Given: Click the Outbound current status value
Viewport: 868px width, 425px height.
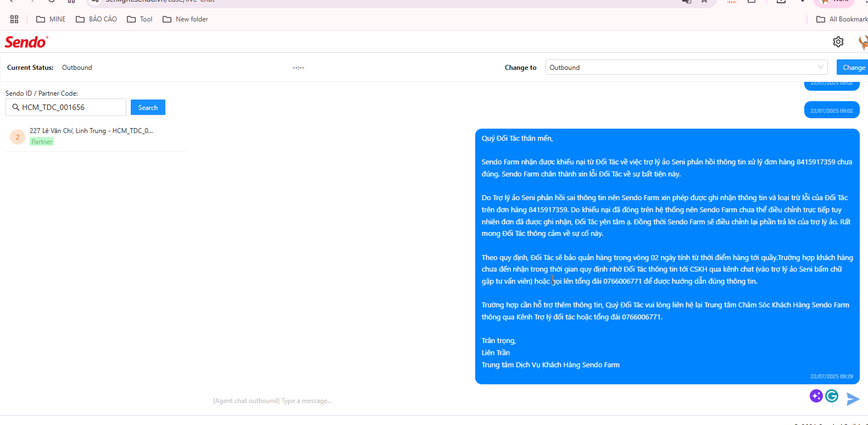Looking at the screenshot, I should [77, 68].
